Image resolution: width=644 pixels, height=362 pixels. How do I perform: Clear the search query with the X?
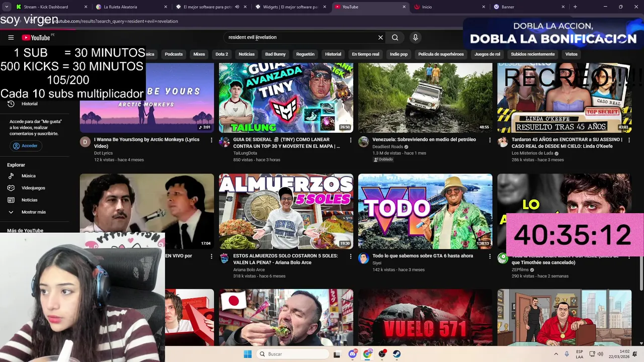[380, 37]
